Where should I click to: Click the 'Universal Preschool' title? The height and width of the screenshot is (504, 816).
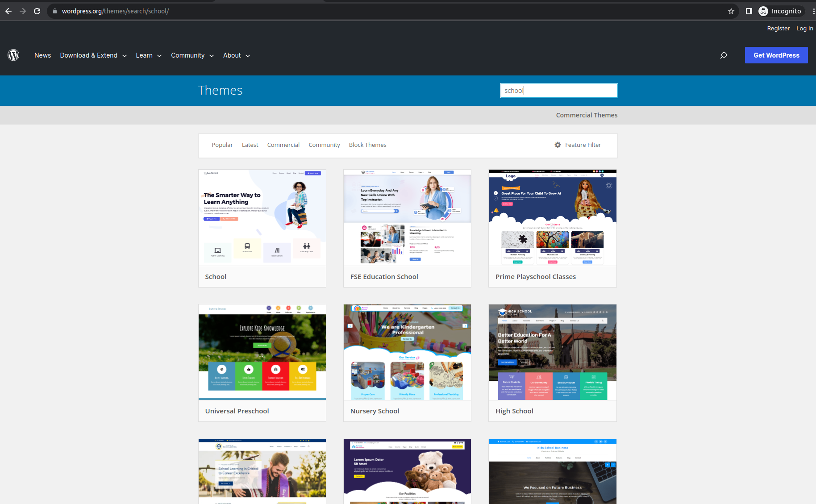click(237, 411)
